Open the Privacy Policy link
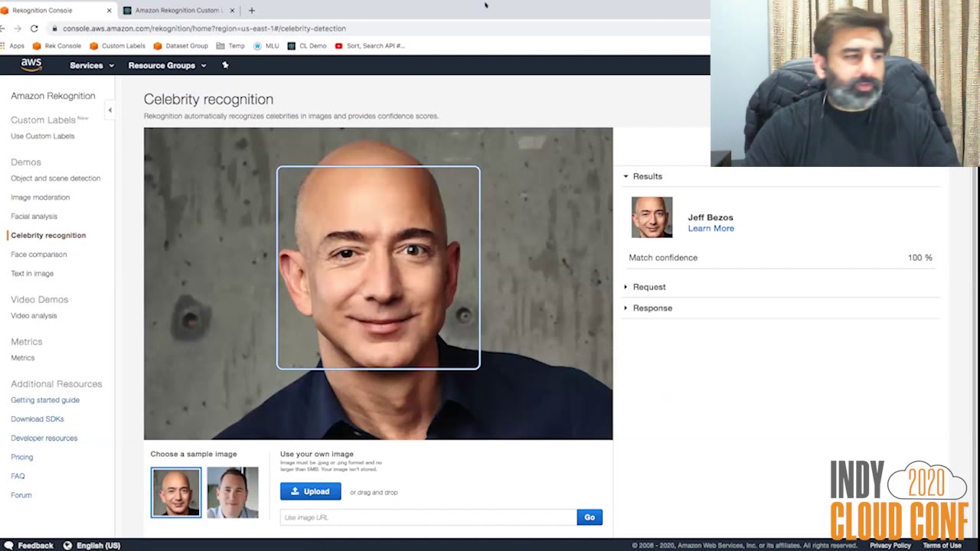The height and width of the screenshot is (551, 980). (890, 546)
